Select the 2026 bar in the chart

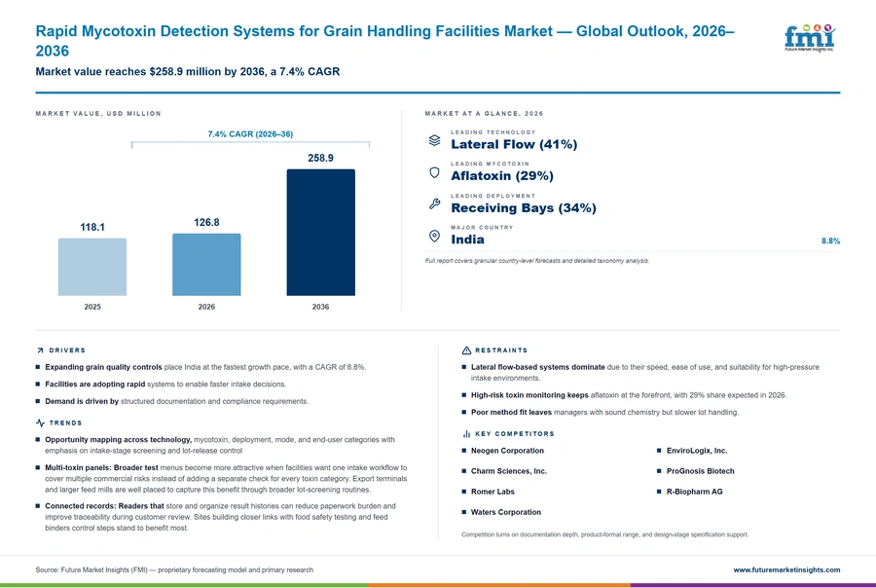206,265
